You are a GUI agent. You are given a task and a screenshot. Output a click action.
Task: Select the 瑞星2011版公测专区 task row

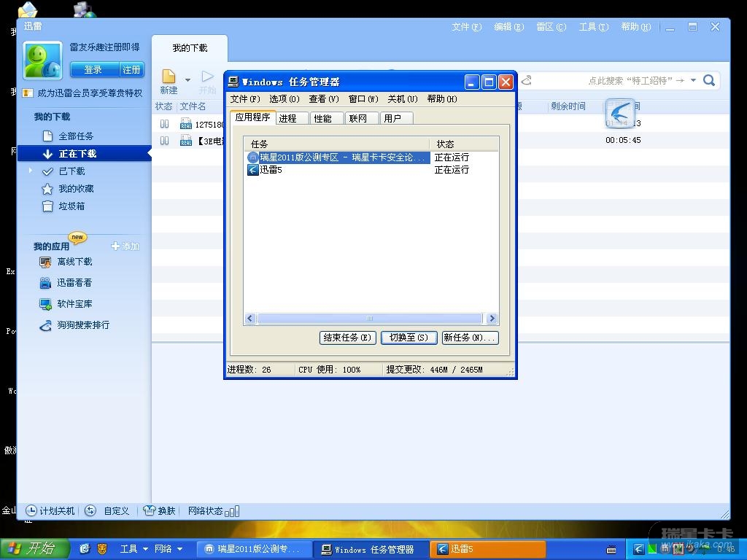click(x=371, y=157)
